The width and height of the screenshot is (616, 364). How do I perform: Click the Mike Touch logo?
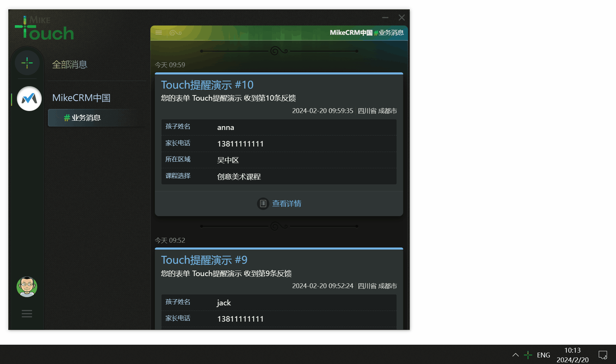pos(44,28)
